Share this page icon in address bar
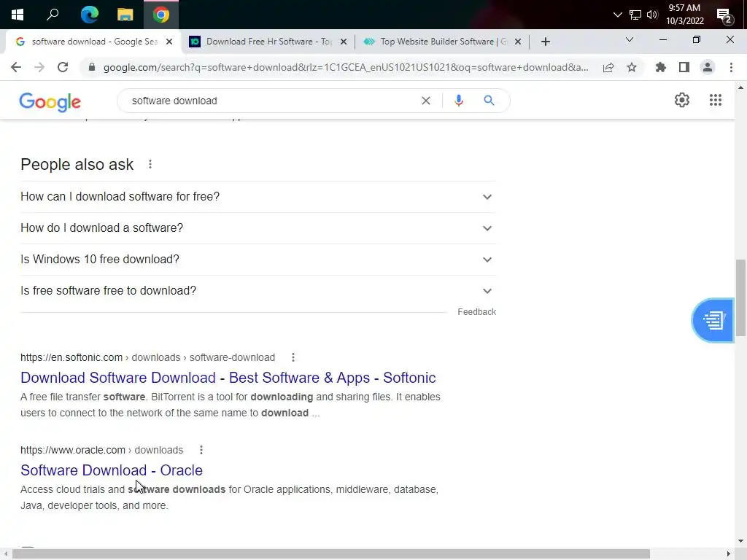This screenshot has height=560, width=747. 608,67
